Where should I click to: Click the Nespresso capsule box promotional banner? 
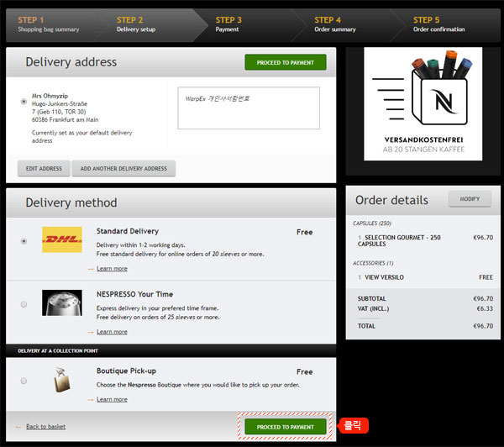point(423,104)
